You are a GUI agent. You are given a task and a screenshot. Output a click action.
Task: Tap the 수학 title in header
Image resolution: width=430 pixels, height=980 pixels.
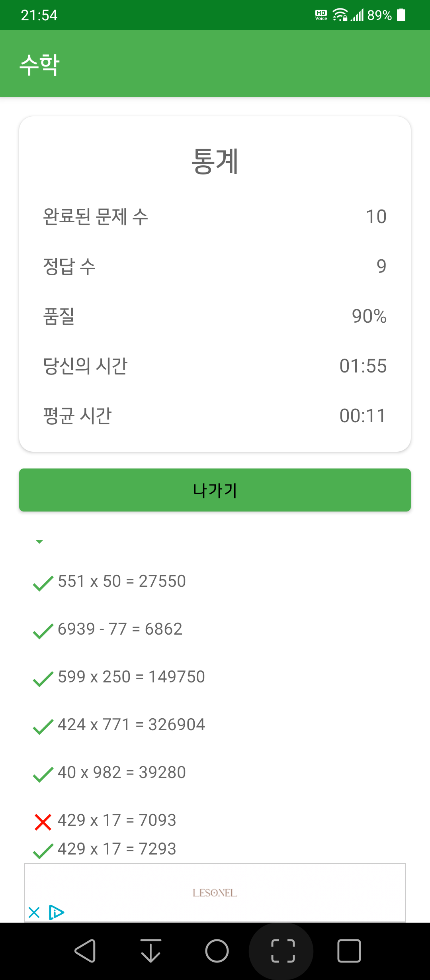click(40, 65)
